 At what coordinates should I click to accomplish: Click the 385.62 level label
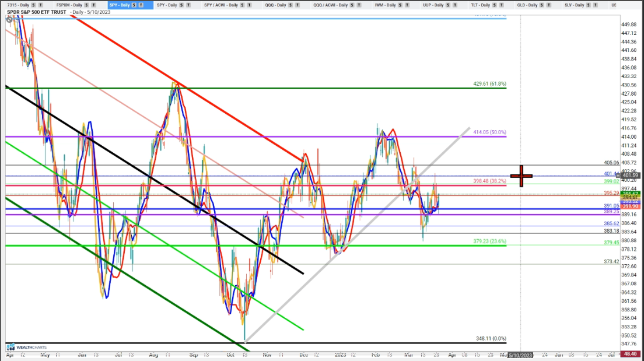tap(611, 223)
